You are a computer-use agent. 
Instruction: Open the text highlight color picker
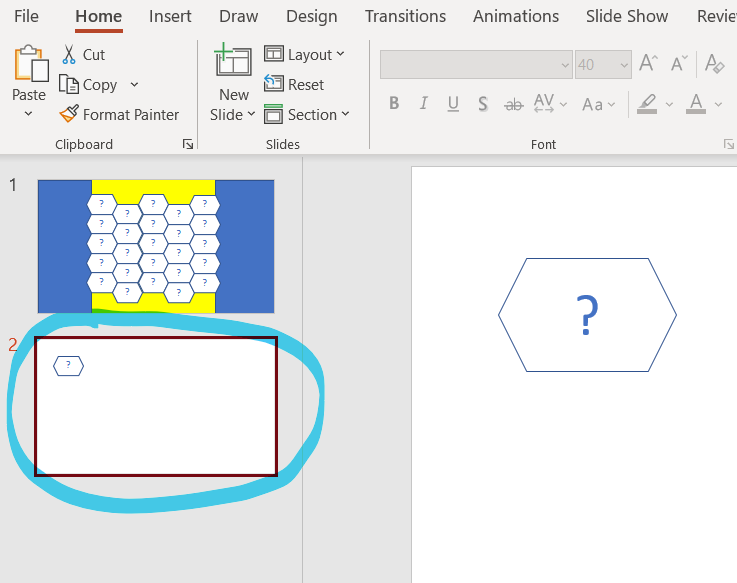click(669, 104)
